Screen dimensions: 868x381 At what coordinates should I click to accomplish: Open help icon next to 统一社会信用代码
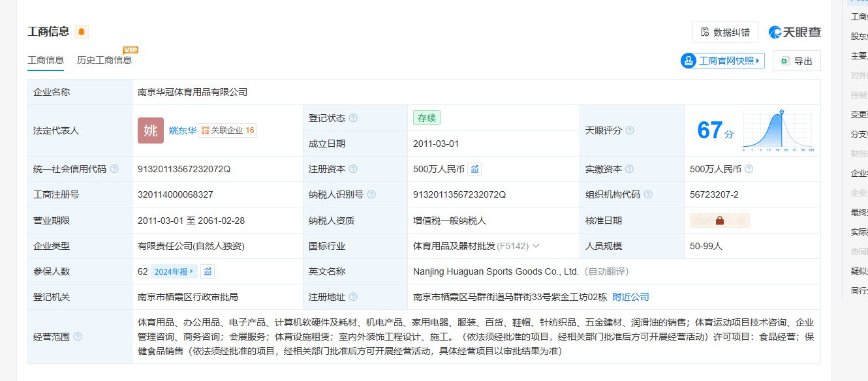coord(114,169)
